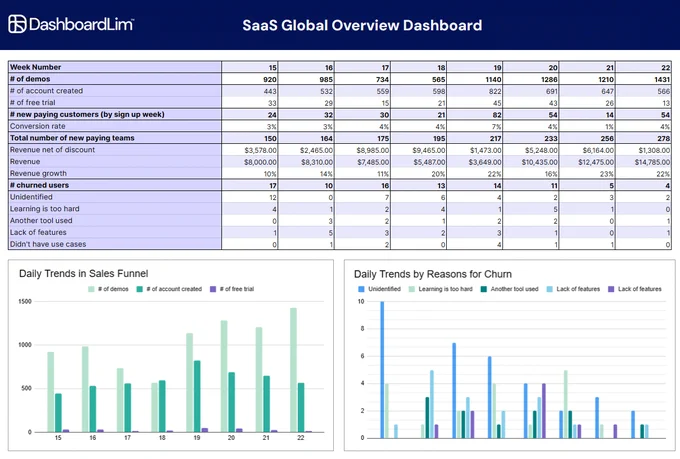Screen dimensions: 680x459
Task: Click week 19 account created bar
Action: click(197, 397)
